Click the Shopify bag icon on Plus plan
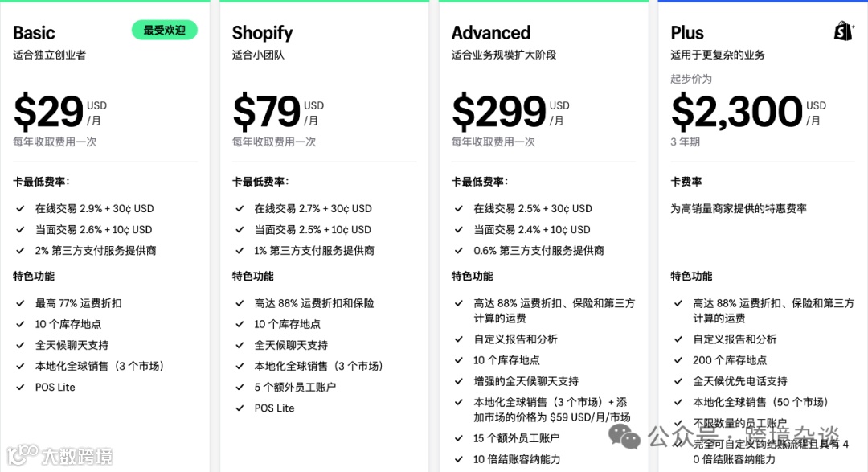This screenshot has height=472, width=868. click(844, 31)
